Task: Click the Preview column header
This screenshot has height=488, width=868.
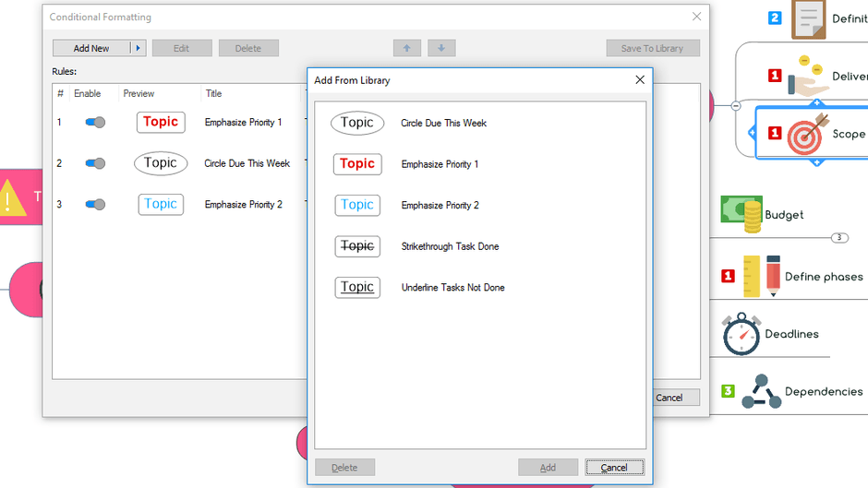Action: pyautogui.click(x=139, y=93)
